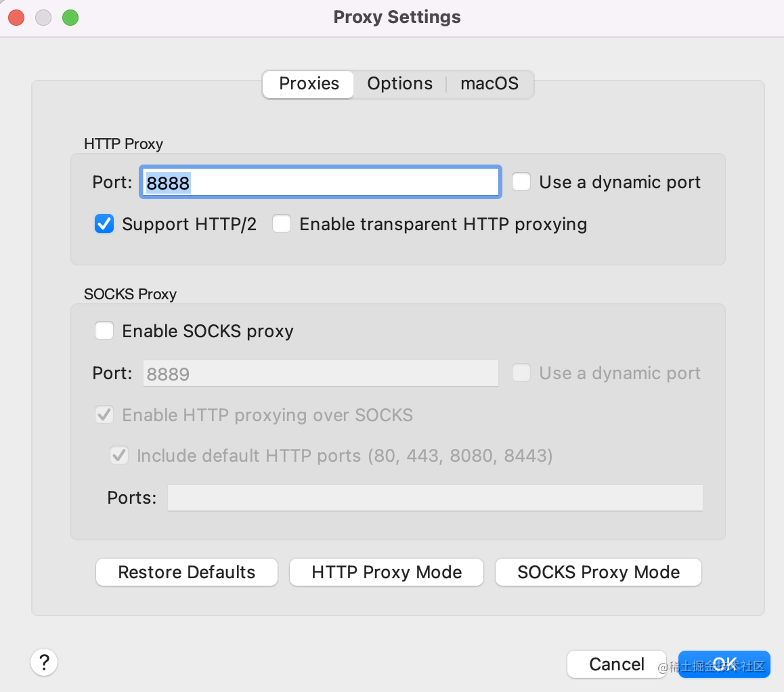The height and width of the screenshot is (692, 784).
Task: Enable SOCKS proxy checkbox
Action: (x=104, y=331)
